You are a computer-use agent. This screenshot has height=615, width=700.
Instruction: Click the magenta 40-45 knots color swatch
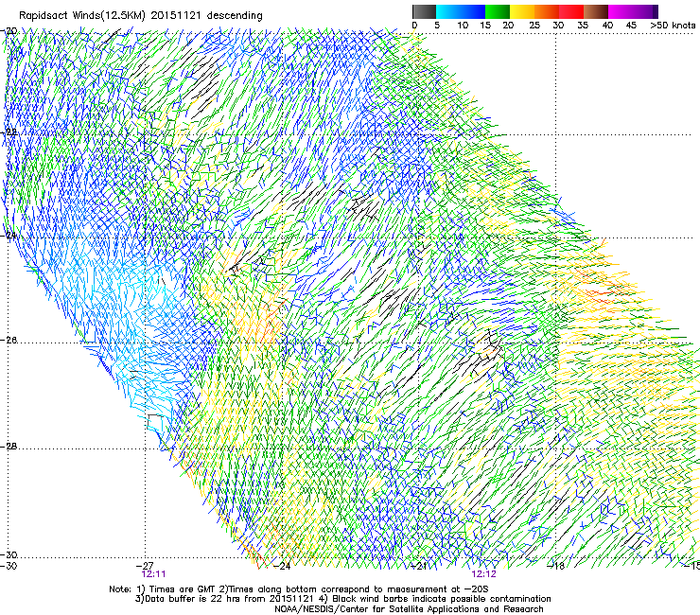point(621,11)
